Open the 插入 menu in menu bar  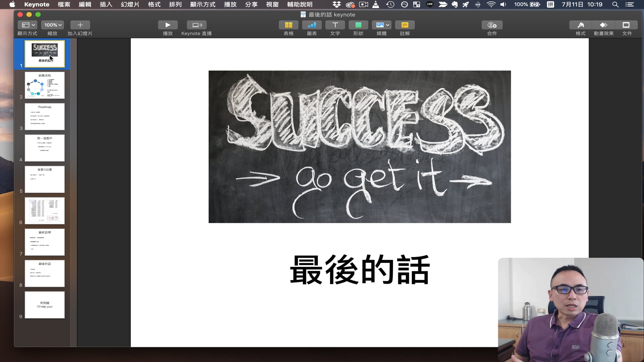106,4
